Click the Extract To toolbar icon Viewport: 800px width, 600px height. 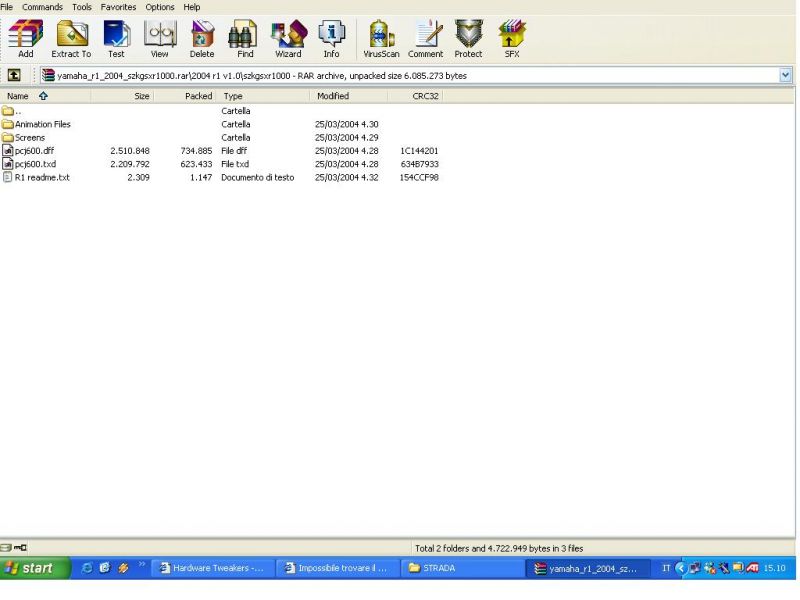(x=71, y=39)
